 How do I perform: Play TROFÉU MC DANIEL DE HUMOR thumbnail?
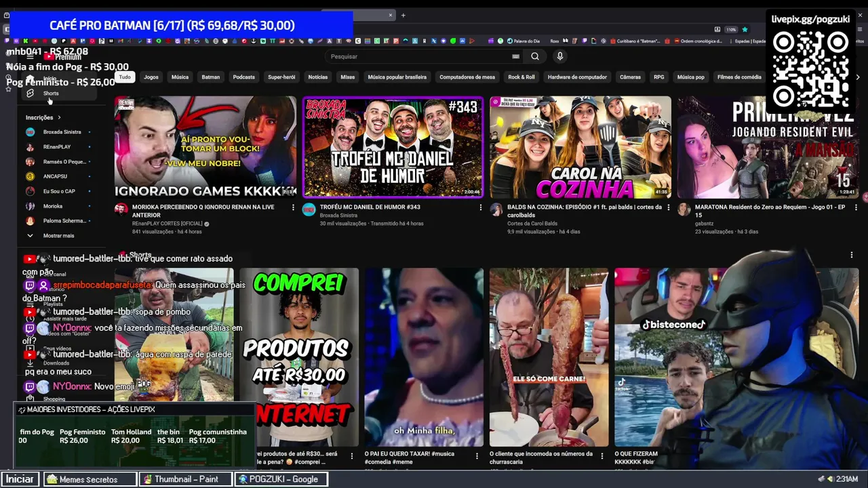[x=393, y=147]
